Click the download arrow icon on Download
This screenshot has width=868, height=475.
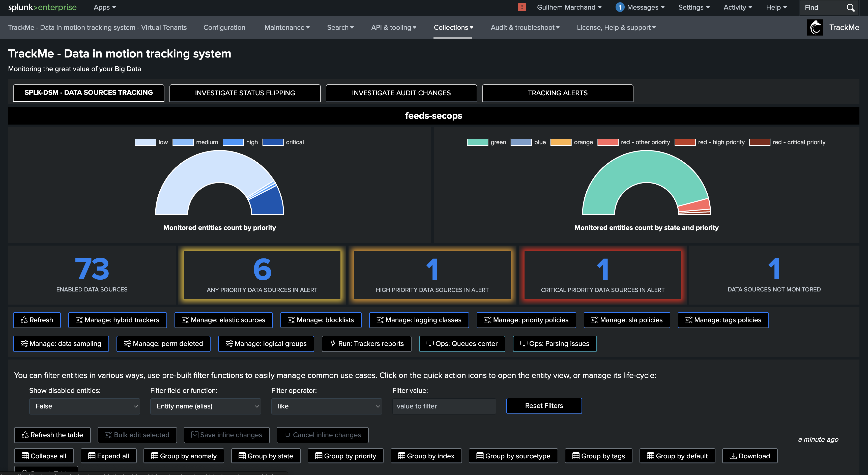click(733, 456)
